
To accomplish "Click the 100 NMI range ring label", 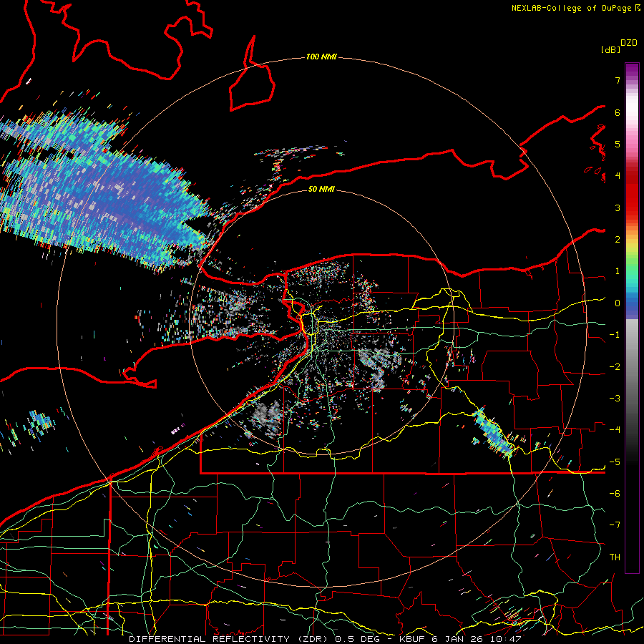I will pyautogui.click(x=321, y=57).
